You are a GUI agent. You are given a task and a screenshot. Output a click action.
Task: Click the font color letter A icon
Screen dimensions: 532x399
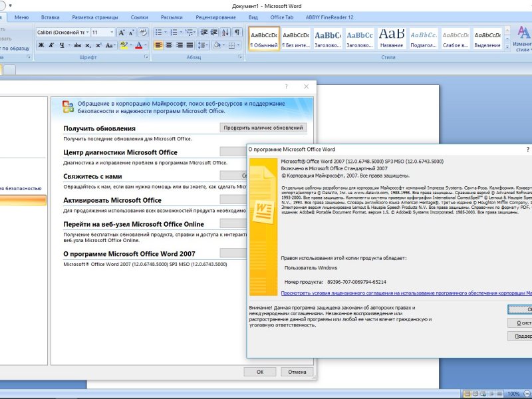point(138,45)
